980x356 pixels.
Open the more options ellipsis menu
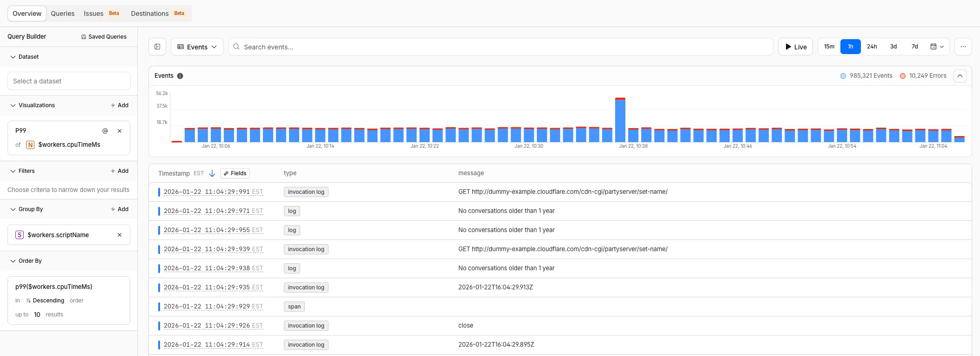[963, 47]
